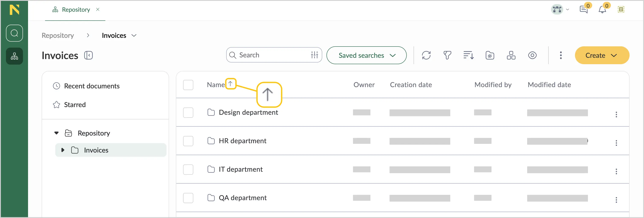Click the Design department folder icon
Viewport: 644px width, 218px height.
211,112
